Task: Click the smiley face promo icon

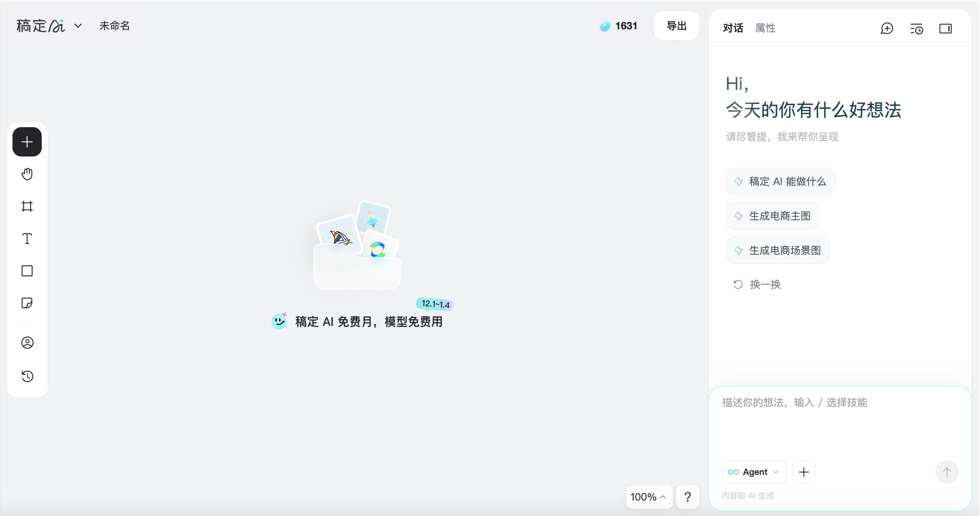Action: pyautogui.click(x=279, y=321)
